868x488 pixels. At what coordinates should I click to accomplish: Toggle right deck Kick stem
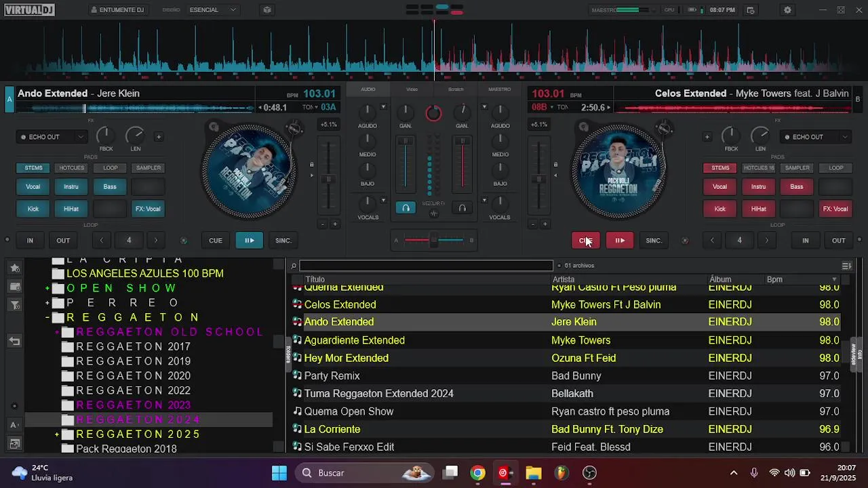719,209
